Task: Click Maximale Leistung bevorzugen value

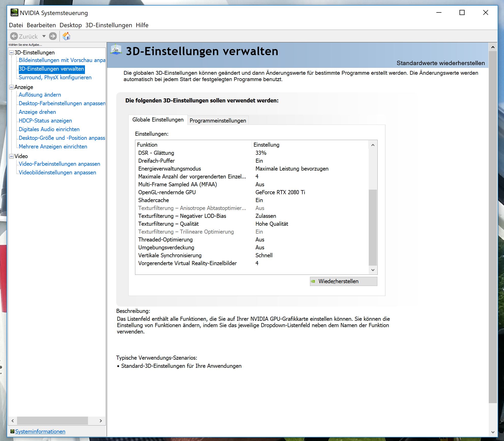Action: click(x=292, y=169)
